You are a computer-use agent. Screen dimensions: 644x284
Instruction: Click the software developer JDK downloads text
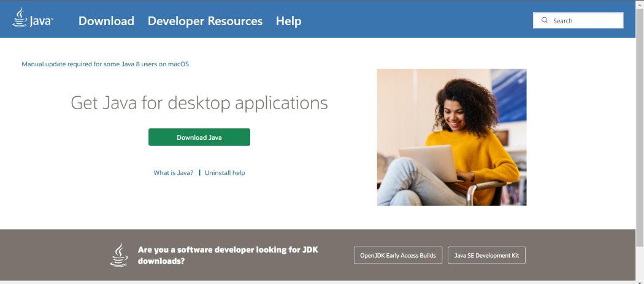click(228, 255)
